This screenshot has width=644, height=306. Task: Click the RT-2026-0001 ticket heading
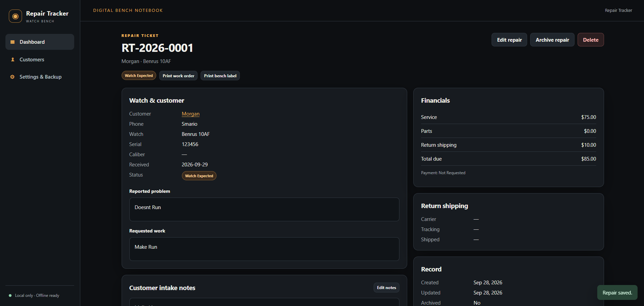(x=157, y=48)
